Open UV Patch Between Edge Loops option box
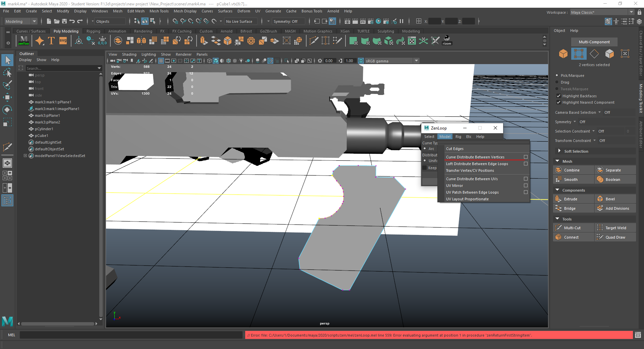 pos(526,192)
